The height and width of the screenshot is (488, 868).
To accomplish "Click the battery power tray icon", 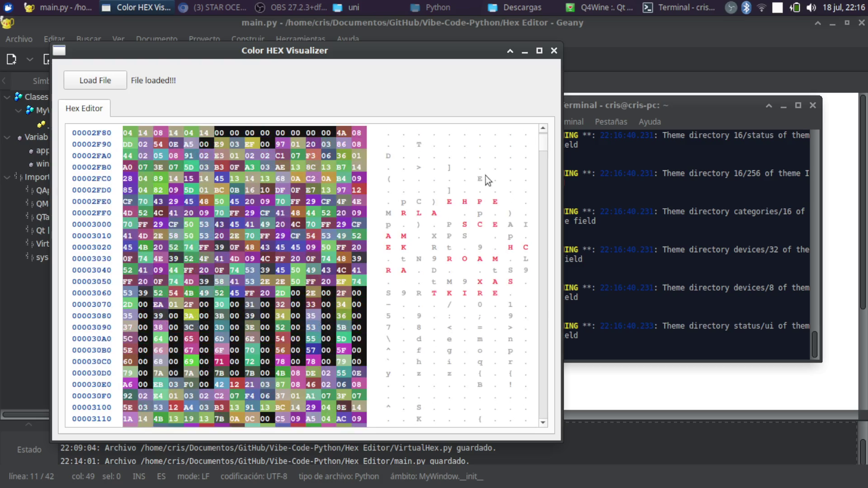I will pyautogui.click(x=795, y=7).
